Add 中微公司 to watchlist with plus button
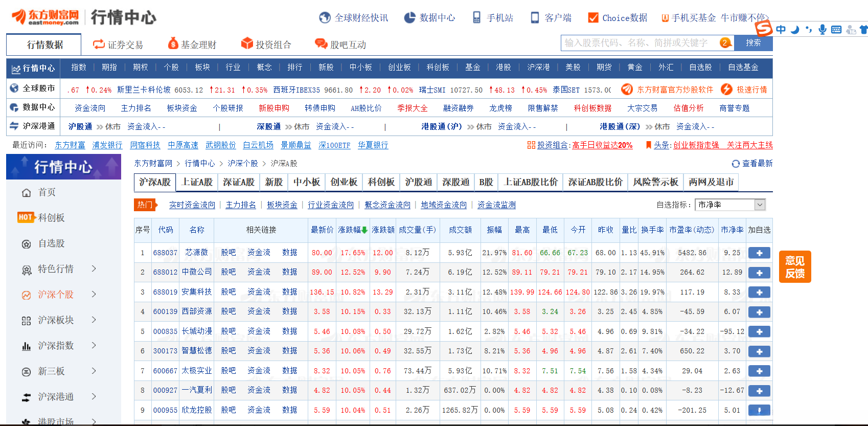Screen dimensions: 868x426 coord(759,273)
